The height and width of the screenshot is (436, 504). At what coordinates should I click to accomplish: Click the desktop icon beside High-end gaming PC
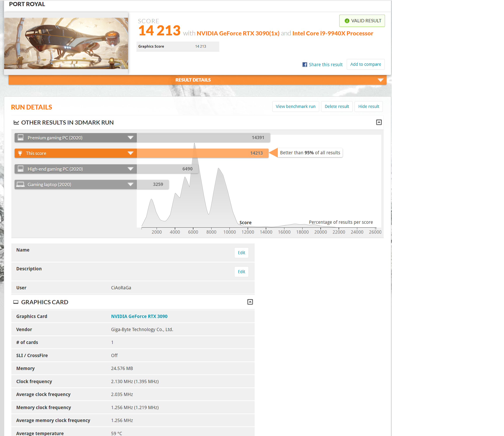click(x=21, y=169)
